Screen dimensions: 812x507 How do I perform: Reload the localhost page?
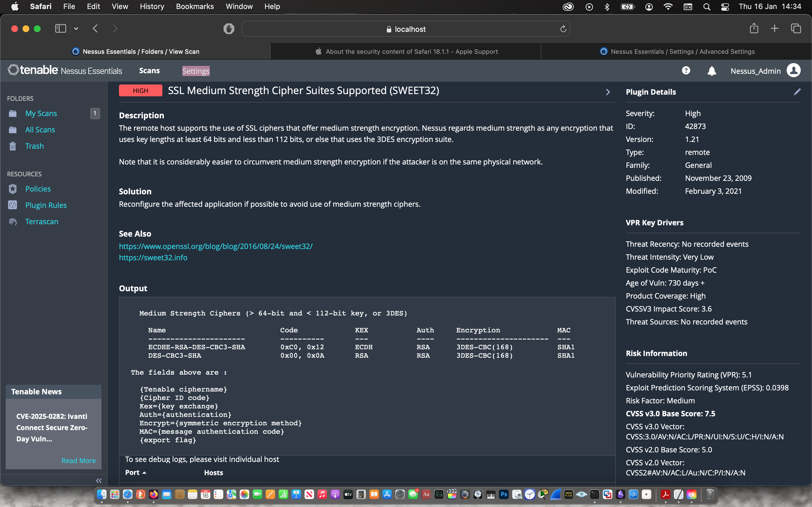563,29
